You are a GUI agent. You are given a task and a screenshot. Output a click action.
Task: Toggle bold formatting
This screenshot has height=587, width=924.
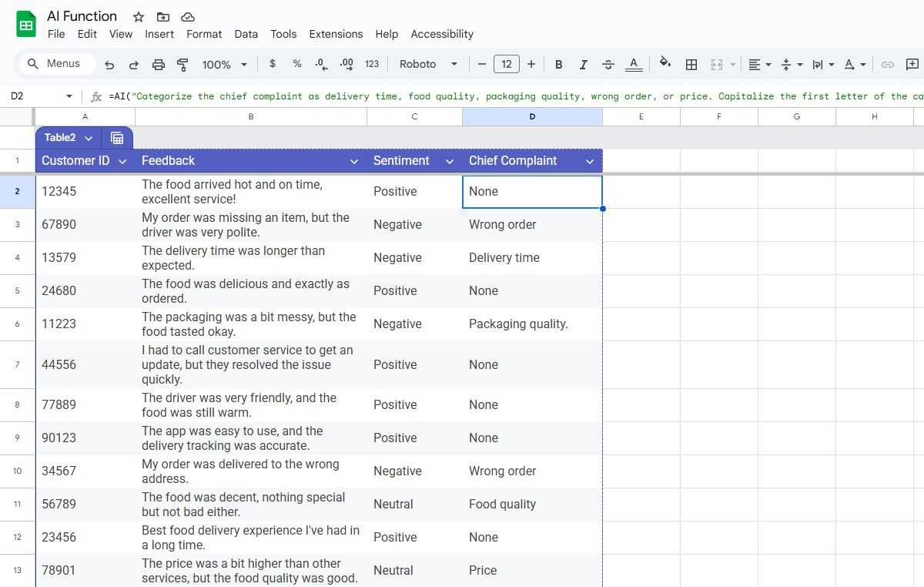point(559,64)
